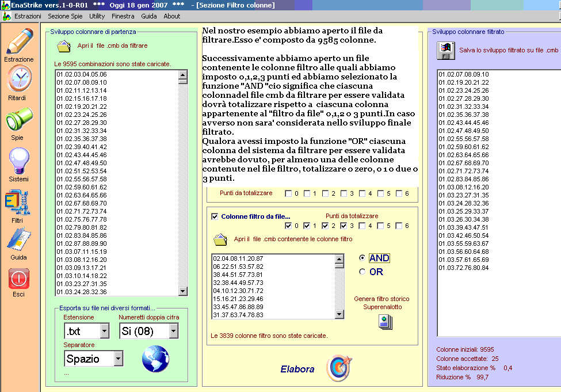Select row 01.02.03.04.05.06 in starting list
Viewport: 561px width, 392px height.
(x=117, y=74)
